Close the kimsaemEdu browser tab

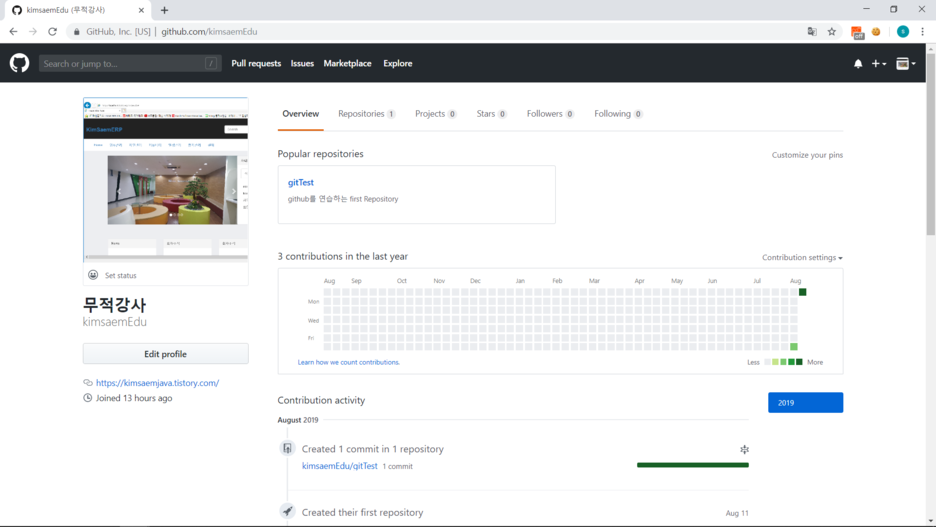click(141, 10)
